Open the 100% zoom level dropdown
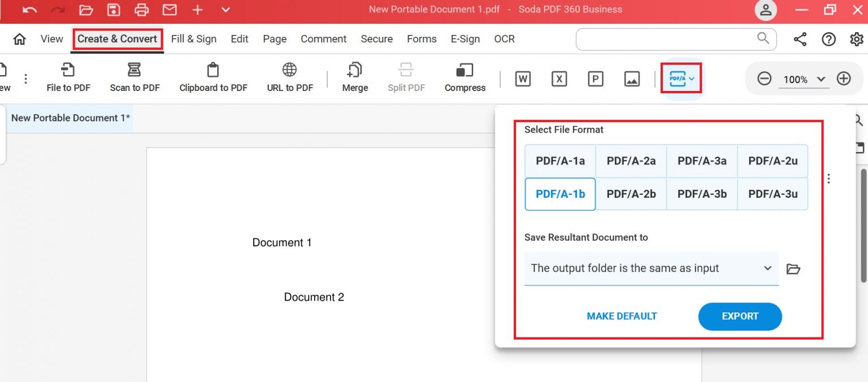The image size is (868, 382). (x=804, y=79)
